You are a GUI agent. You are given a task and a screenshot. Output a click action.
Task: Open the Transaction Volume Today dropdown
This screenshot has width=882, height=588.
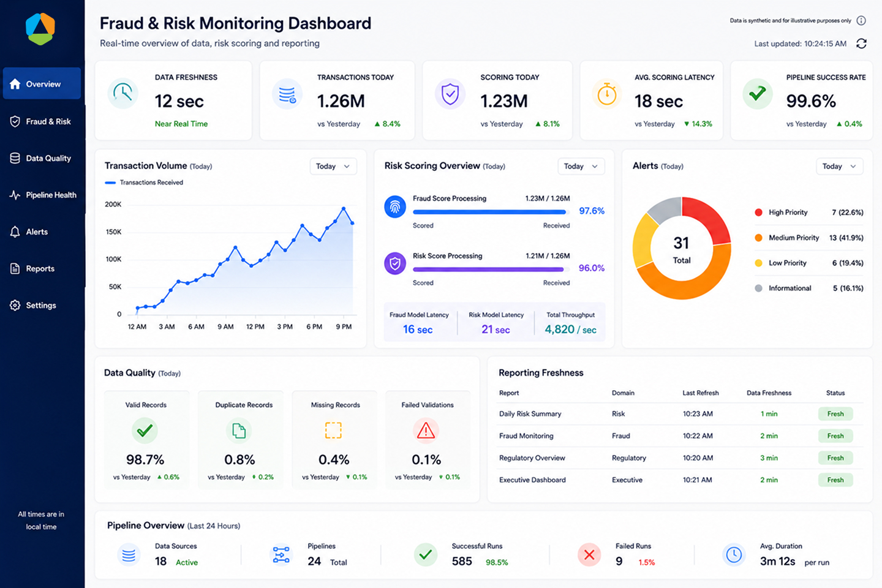coord(333,167)
